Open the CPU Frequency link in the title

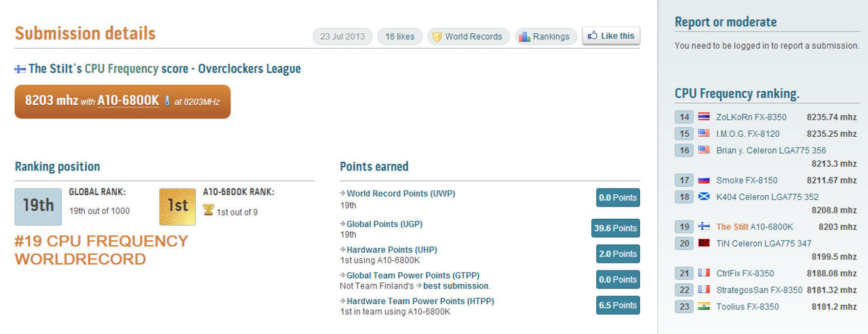(121, 69)
